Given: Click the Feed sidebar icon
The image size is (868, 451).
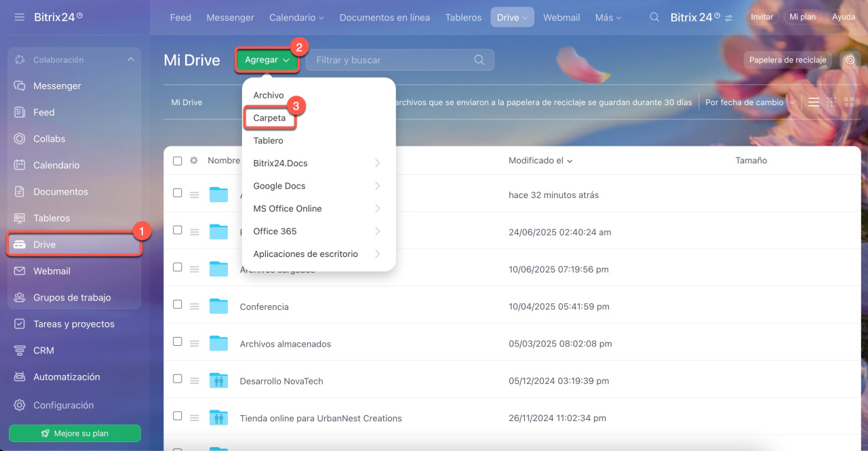Looking at the screenshot, I should pyautogui.click(x=20, y=113).
